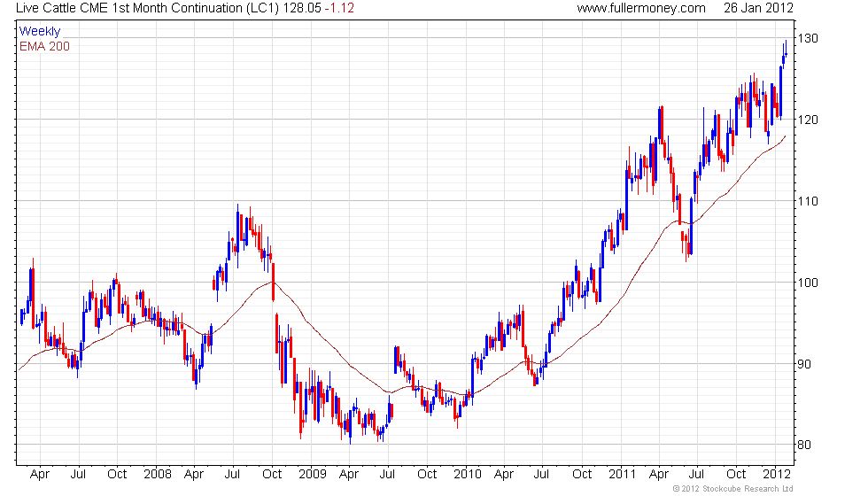Click the blue 'Weekly' label
Image resolution: width=868 pixels, height=496 pixels.
(x=40, y=32)
